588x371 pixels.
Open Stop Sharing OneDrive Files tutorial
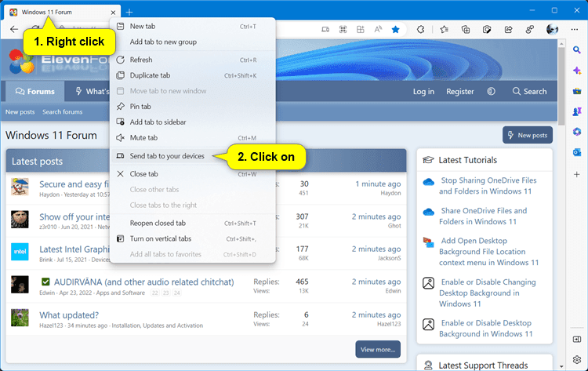488,186
